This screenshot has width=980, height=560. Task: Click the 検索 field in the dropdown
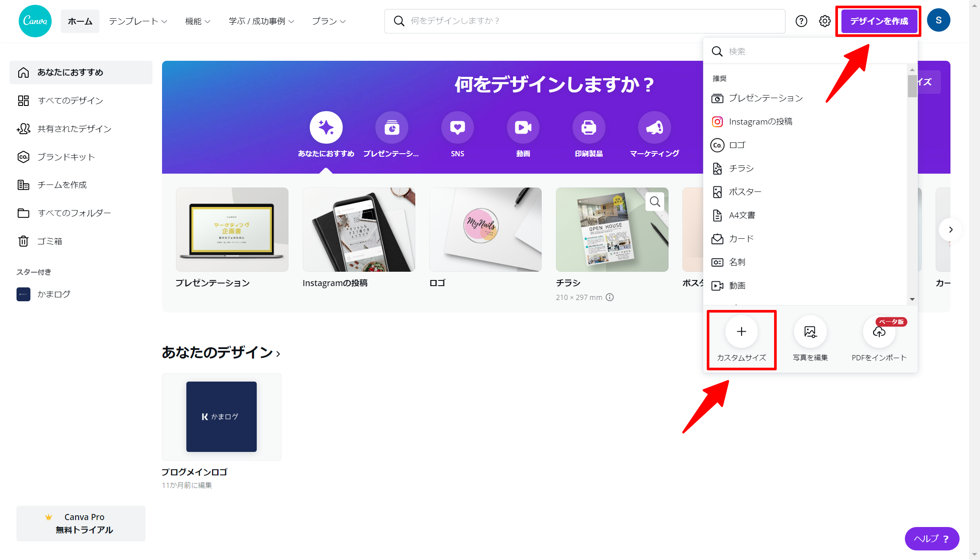(x=810, y=51)
